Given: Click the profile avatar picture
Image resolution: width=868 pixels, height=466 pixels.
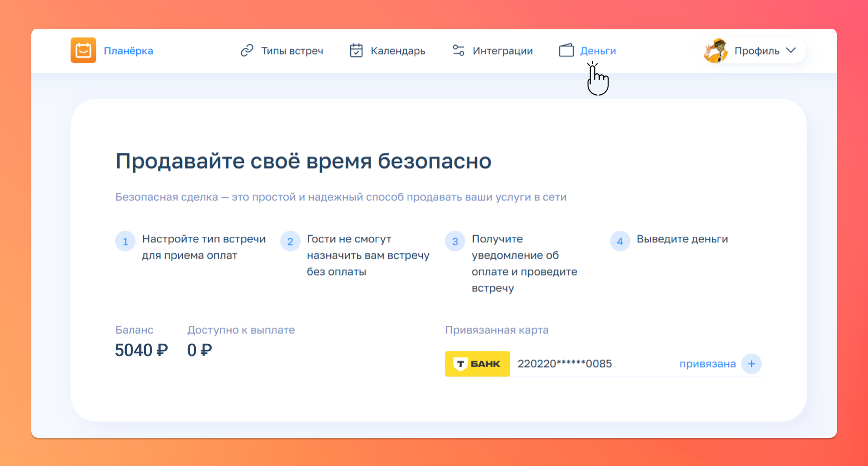Looking at the screenshot, I should coord(716,51).
